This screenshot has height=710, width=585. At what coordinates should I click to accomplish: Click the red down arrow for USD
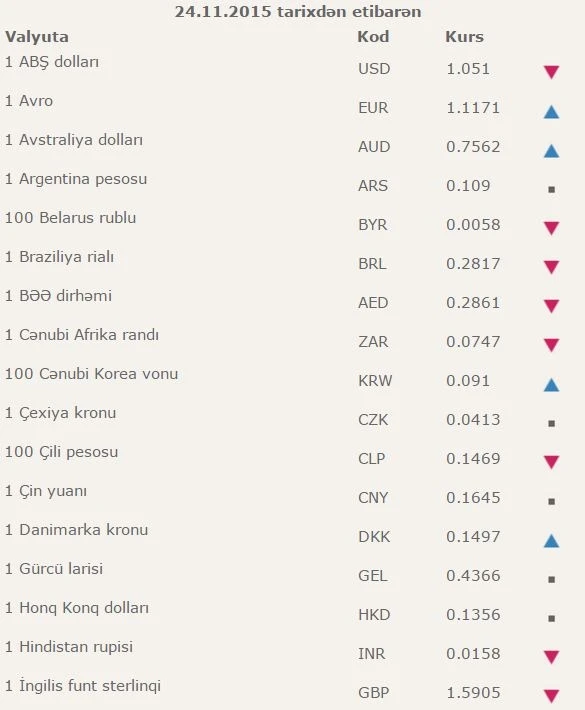click(x=551, y=72)
